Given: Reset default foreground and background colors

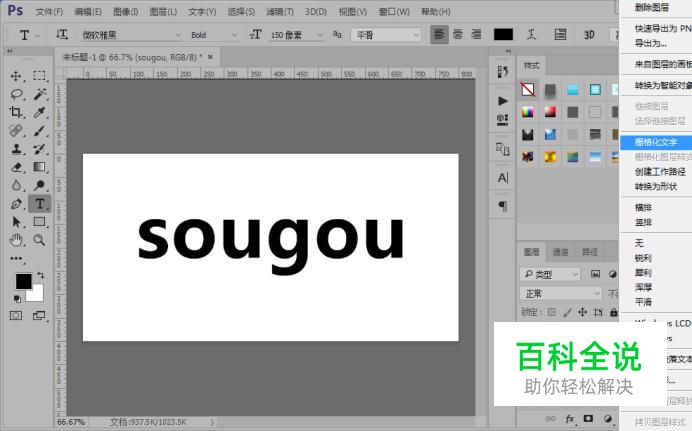Looking at the screenshot, I should pyautogui.click(x=17, y=299).
